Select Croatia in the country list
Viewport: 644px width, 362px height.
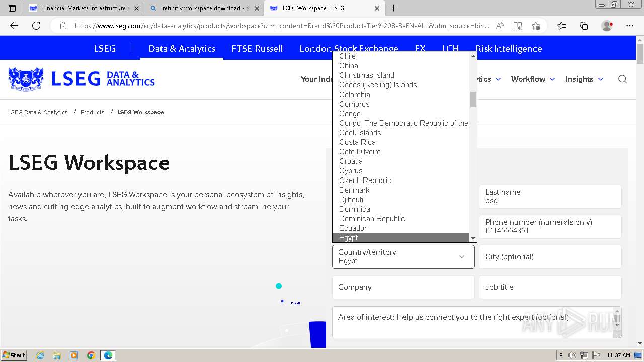click(351, 161)
